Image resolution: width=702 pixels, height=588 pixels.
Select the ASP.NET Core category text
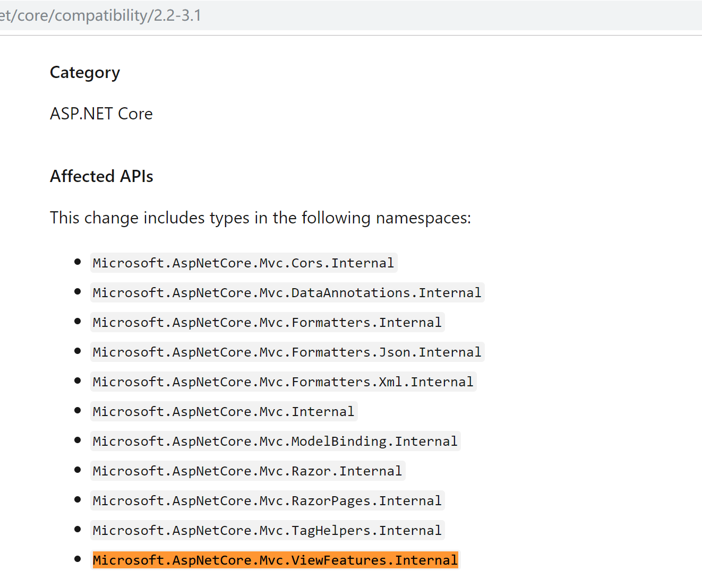[x=101, y=114]
